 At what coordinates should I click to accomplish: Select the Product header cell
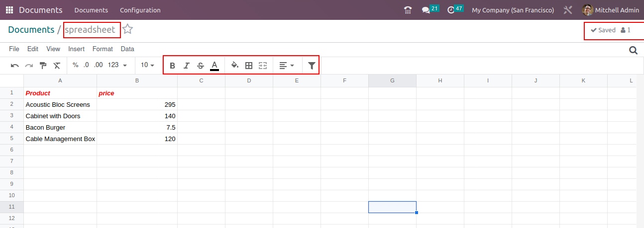tap(60, 93)
